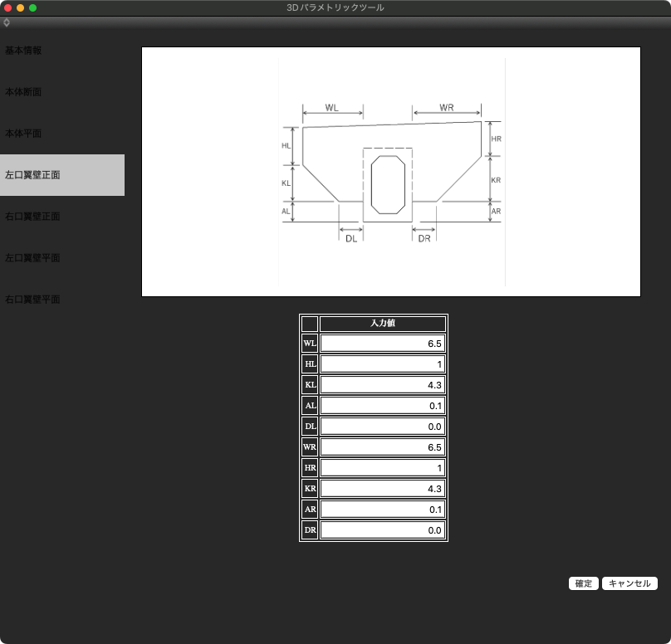671x644 pixels.
Task: Click the WR input field
Action: 383,447
